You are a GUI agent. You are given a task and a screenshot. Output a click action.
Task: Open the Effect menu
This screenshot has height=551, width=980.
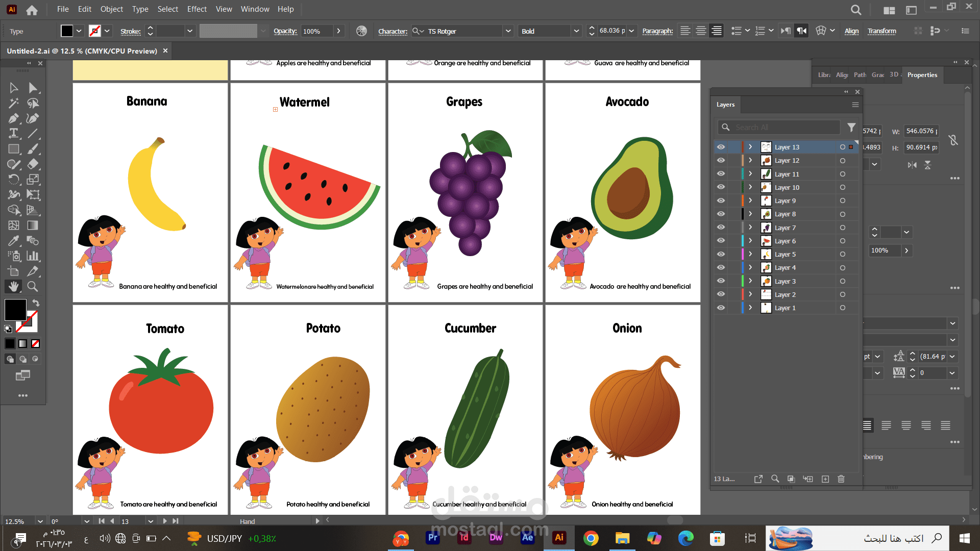coord(197,9)
